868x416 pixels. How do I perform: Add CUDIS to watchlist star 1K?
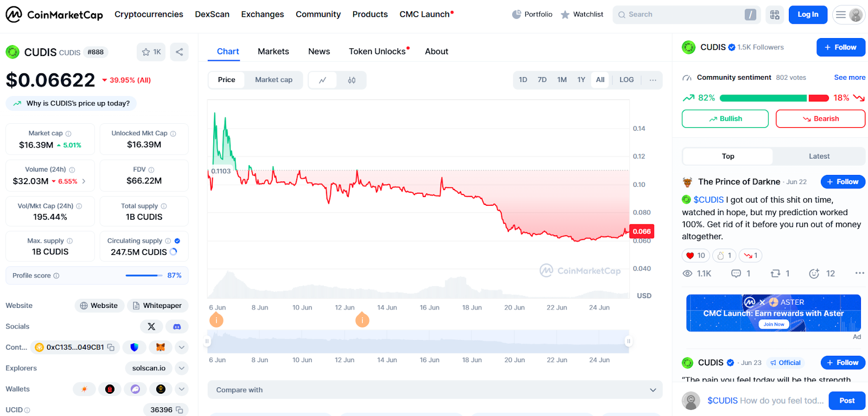151,52
